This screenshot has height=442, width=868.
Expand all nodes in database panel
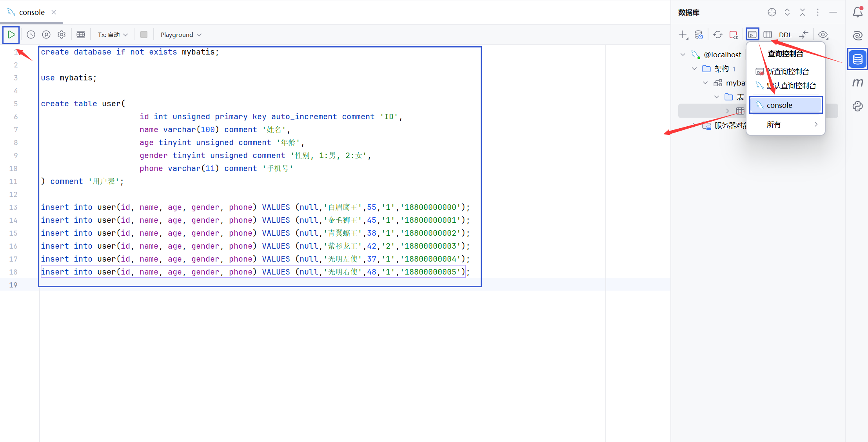(x=787, y=12)
